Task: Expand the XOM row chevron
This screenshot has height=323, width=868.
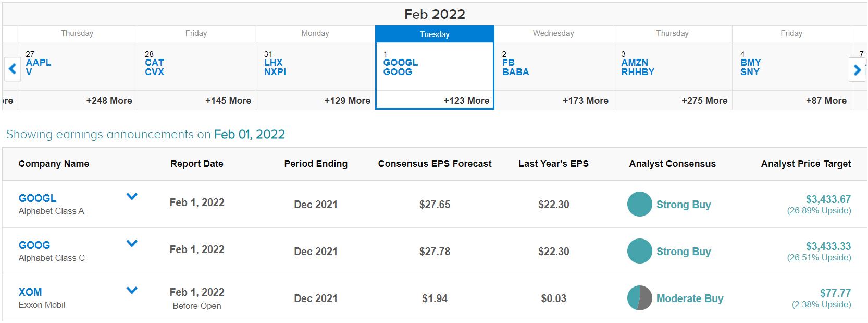Action: (x=132, y=291)
